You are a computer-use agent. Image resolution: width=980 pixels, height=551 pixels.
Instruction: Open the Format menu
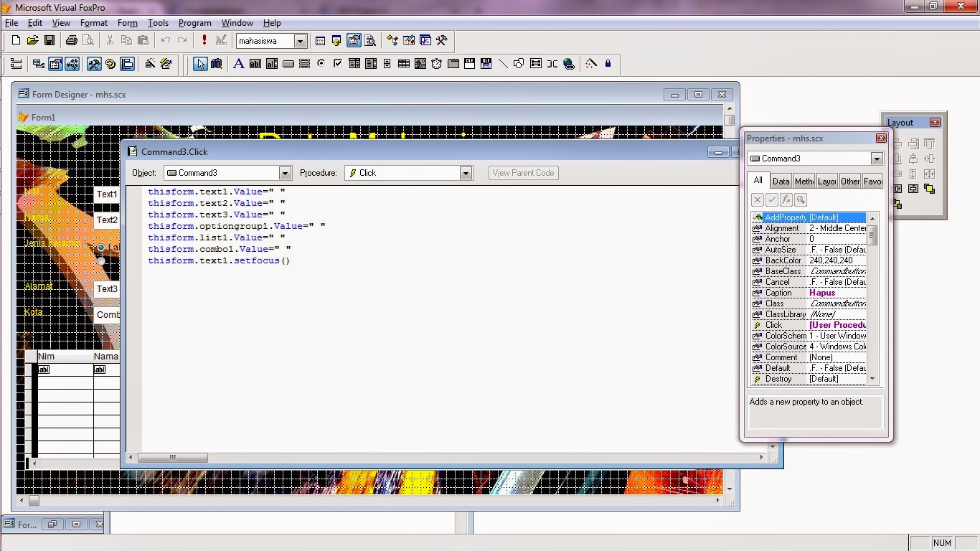[93, 22]
